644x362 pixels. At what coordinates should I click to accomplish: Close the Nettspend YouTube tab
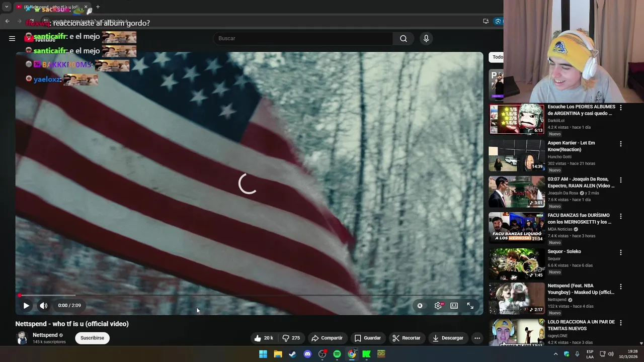86,7
